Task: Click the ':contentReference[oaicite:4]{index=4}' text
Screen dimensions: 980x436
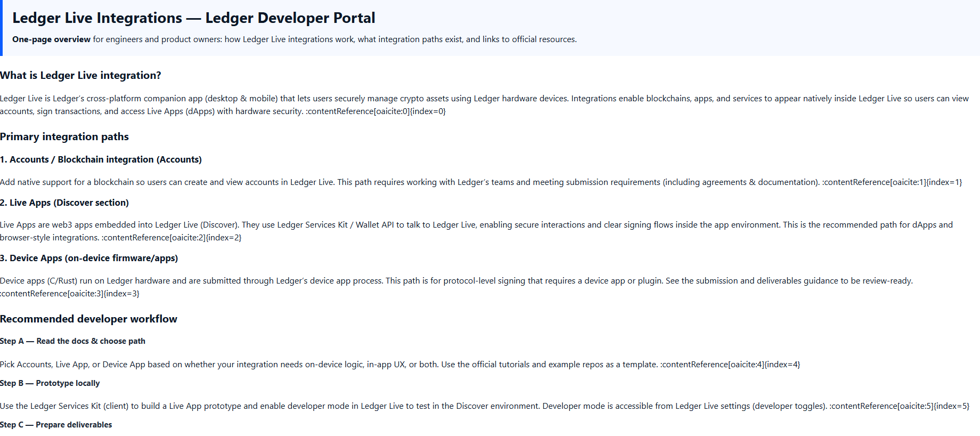Action: (730, 365)
